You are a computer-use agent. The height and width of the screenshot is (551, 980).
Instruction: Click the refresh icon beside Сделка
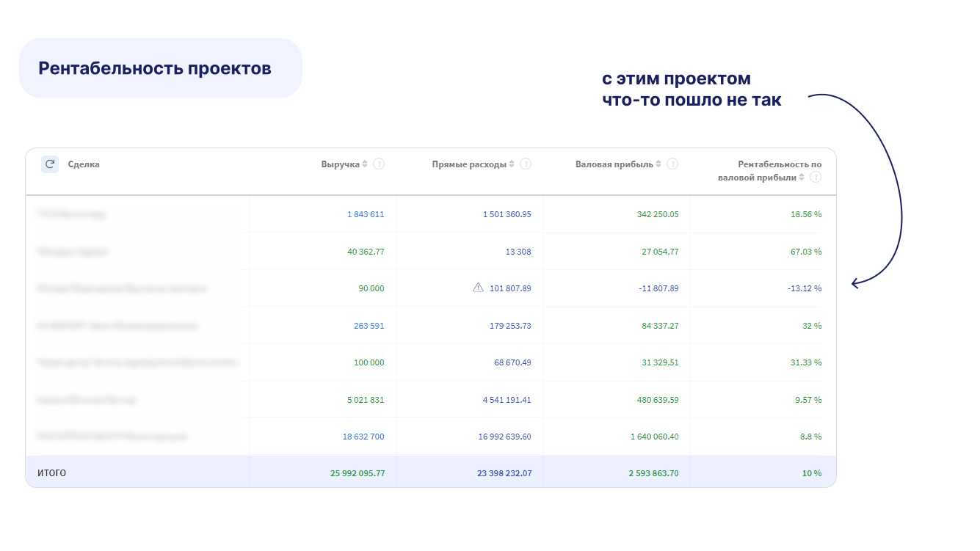click(x=50, y=164)
